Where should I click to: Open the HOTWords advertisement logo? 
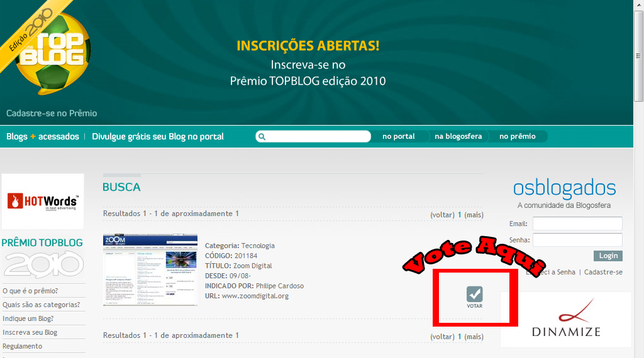[x=43, y=202]
